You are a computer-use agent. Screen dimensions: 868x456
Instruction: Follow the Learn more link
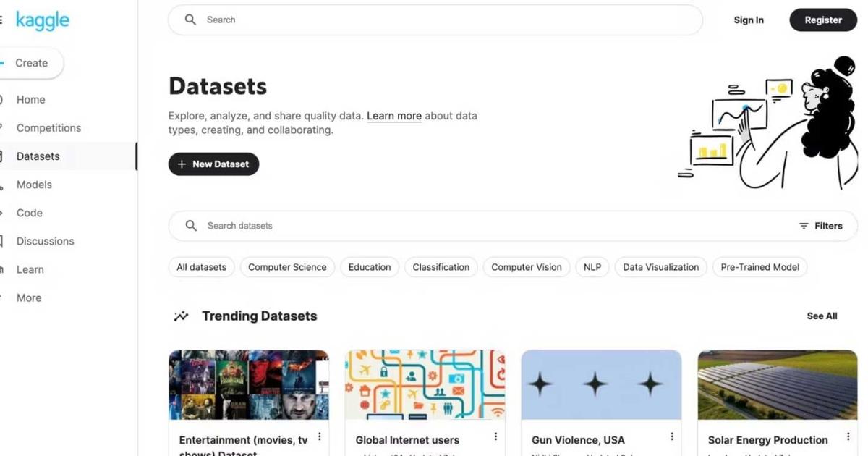click(394, 116)
